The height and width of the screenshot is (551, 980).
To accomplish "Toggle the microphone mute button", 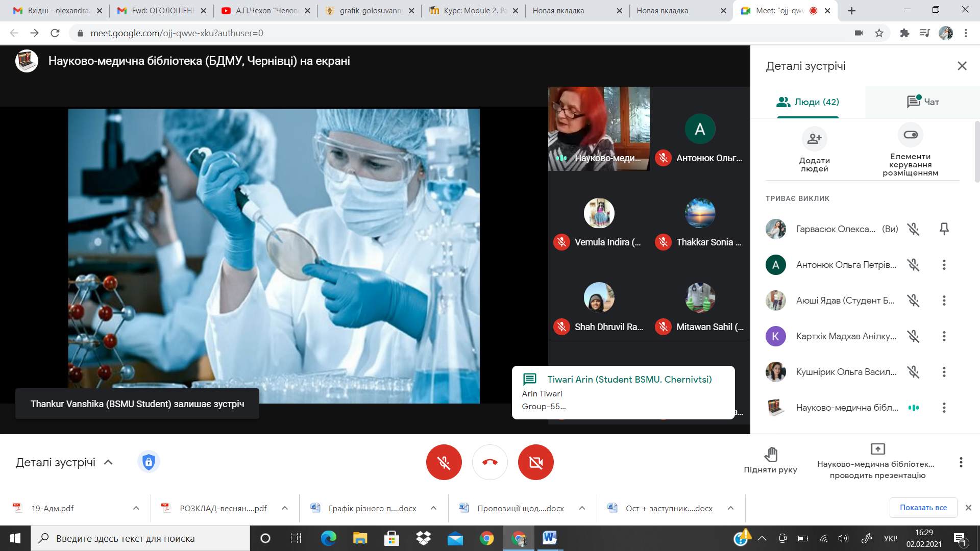I will (x=444, y=462).
